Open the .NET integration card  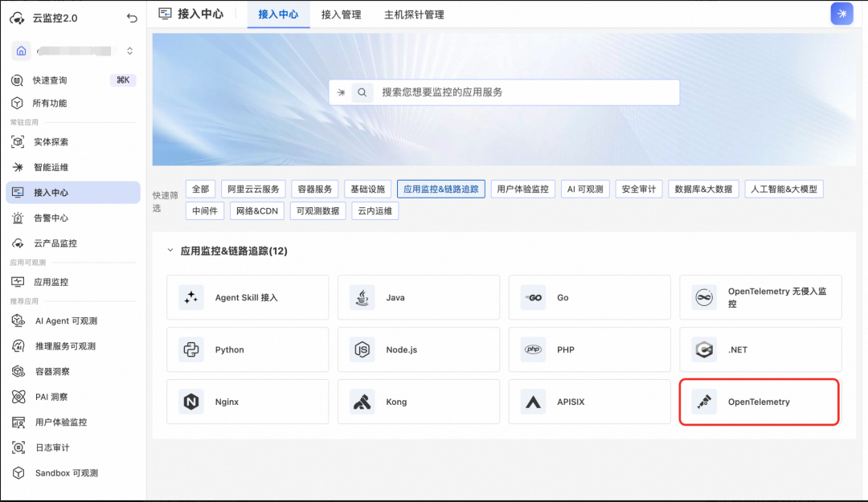pos(760,350)
